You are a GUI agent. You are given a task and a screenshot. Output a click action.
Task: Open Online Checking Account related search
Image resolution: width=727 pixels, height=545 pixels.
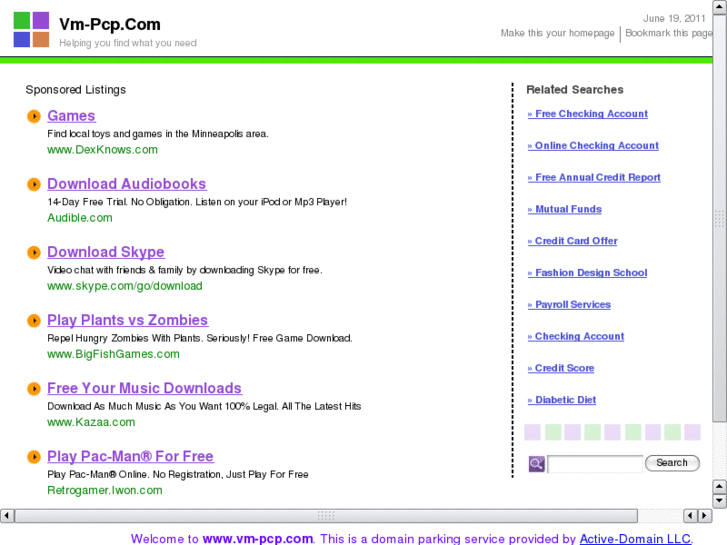(x=593, y=146)
